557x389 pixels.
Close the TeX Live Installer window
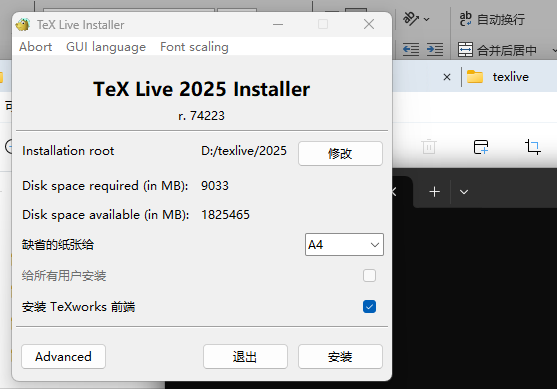click(369, 25)
